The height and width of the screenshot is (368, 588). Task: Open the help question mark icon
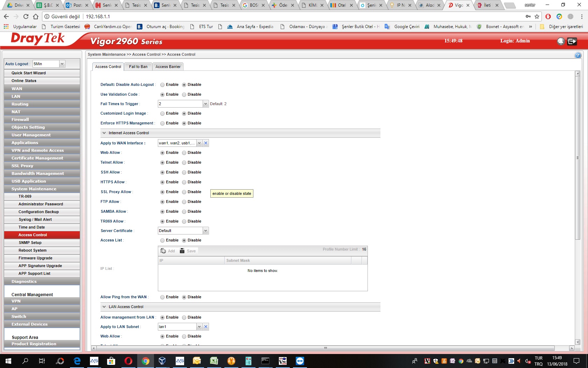[578, 55]
